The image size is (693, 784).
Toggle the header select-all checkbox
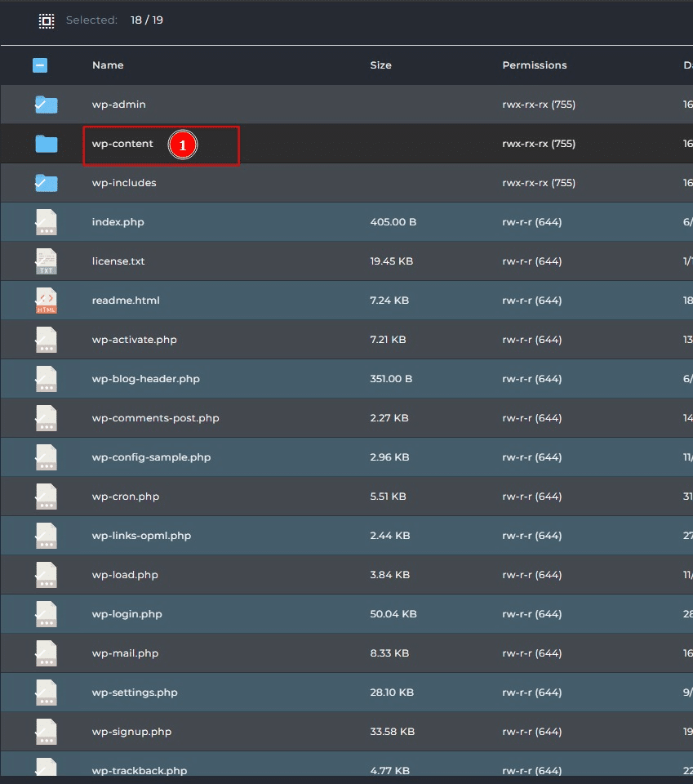(x=40, y=65)
